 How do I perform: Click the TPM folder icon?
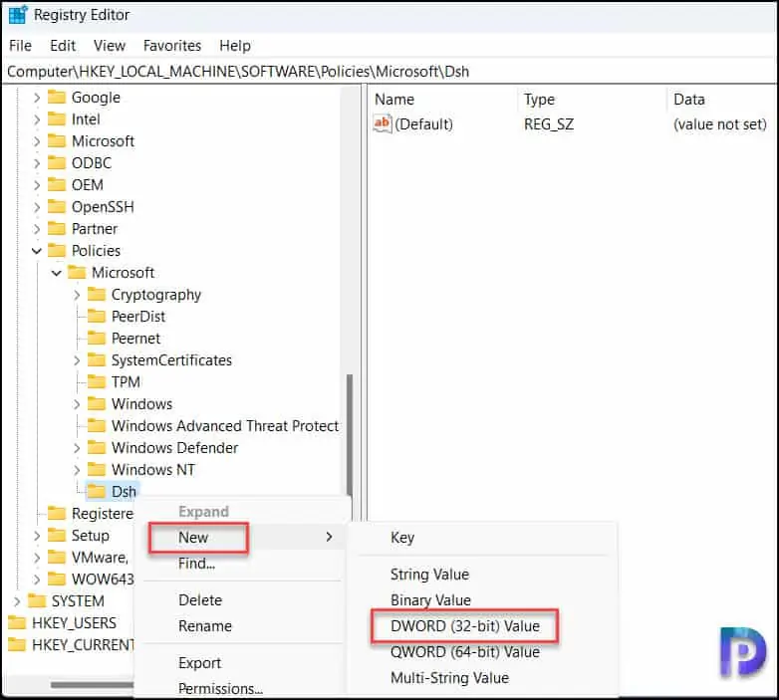click(x=97, y=381)
